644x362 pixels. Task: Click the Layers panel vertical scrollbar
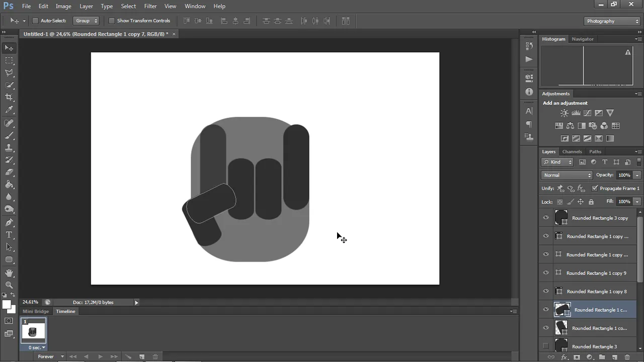(x=640, y=249)
